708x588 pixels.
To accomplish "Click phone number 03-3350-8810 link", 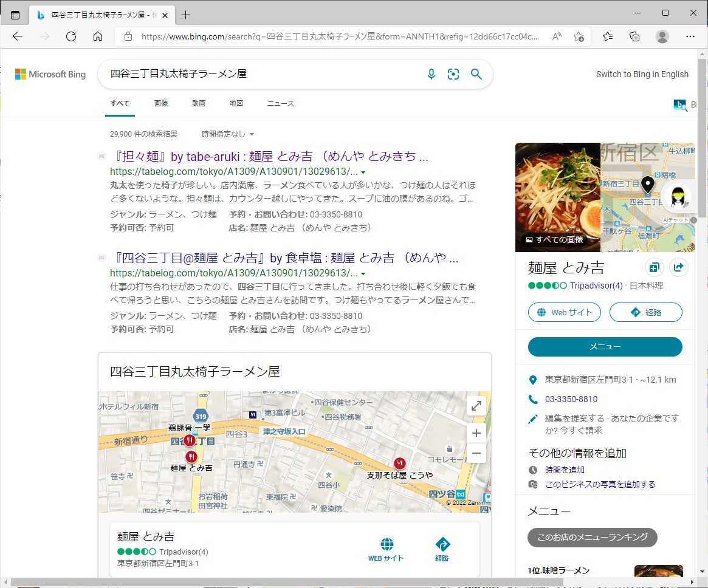I will click(571, 399).
